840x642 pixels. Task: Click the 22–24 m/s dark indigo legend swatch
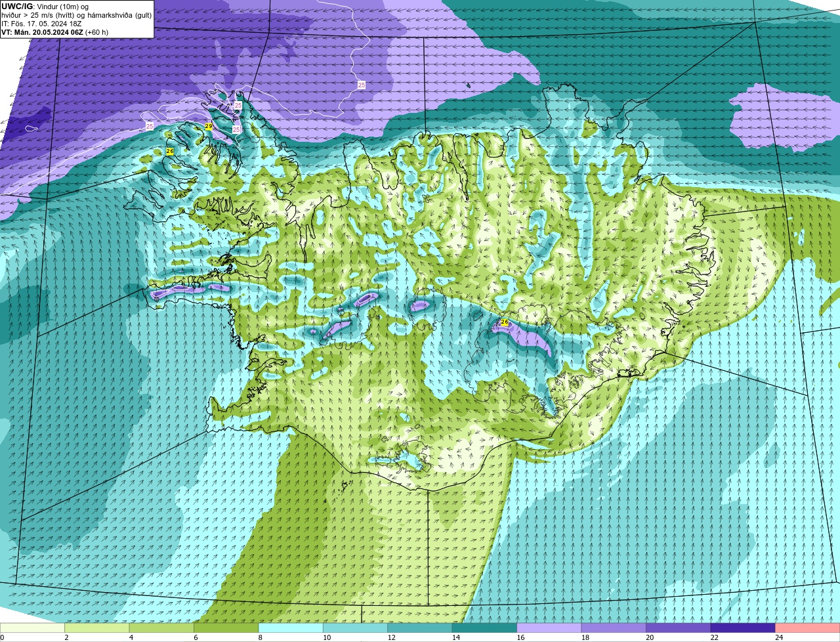click(x=743, y=628)
